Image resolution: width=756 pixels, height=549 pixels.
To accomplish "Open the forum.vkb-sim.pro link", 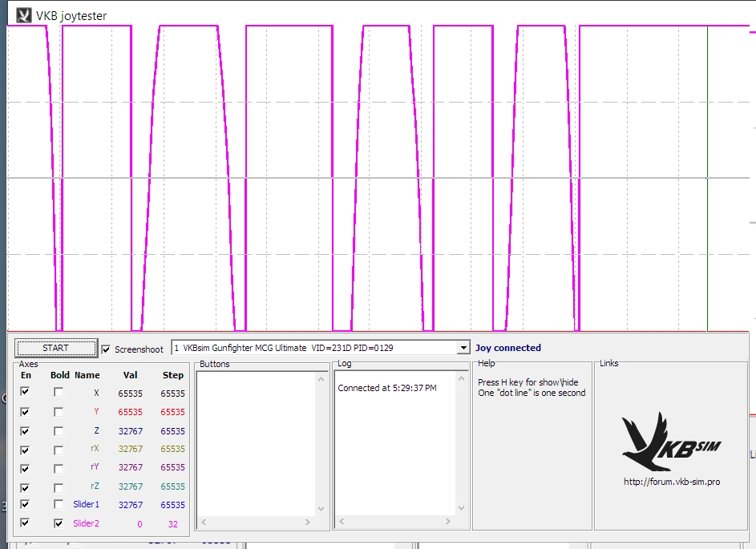I will tap(671, 482).
